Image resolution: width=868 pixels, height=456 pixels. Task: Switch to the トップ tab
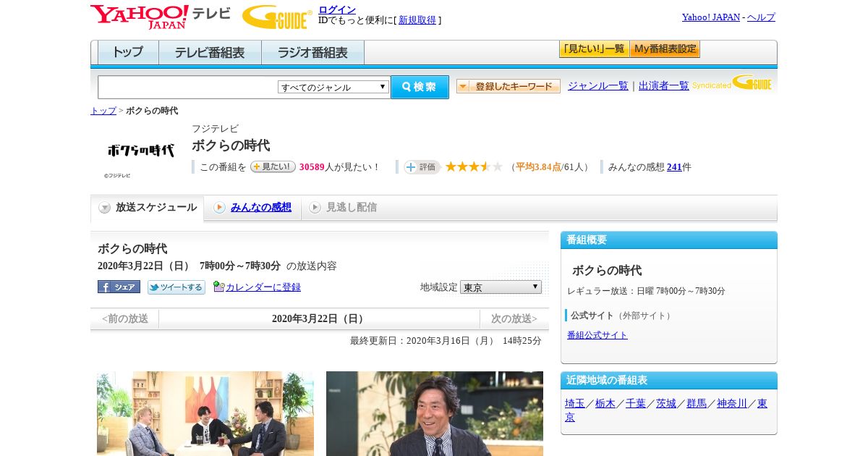(128, 53)
